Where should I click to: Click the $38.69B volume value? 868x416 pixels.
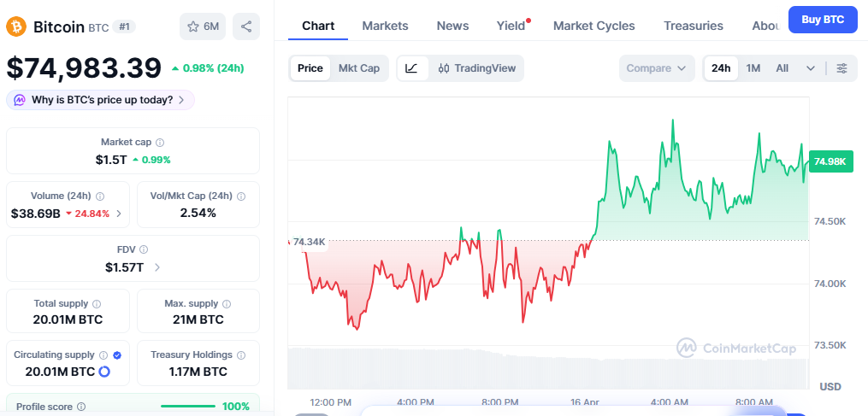click(x=35, y=213)
